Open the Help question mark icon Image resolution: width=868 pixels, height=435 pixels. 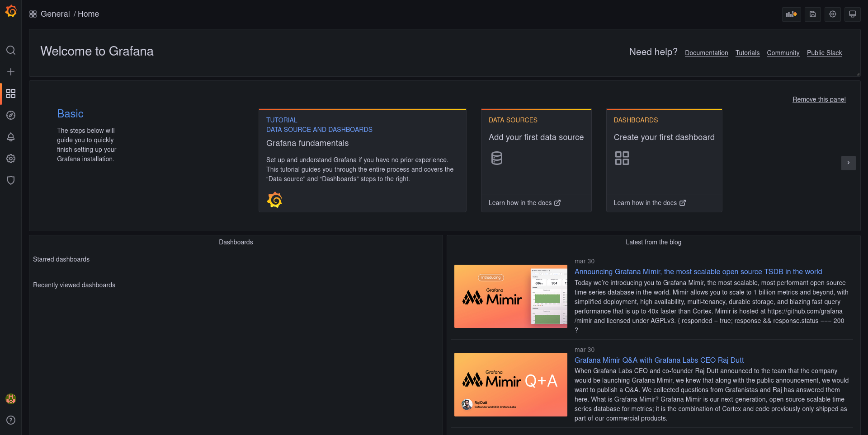tap(11, 420)
